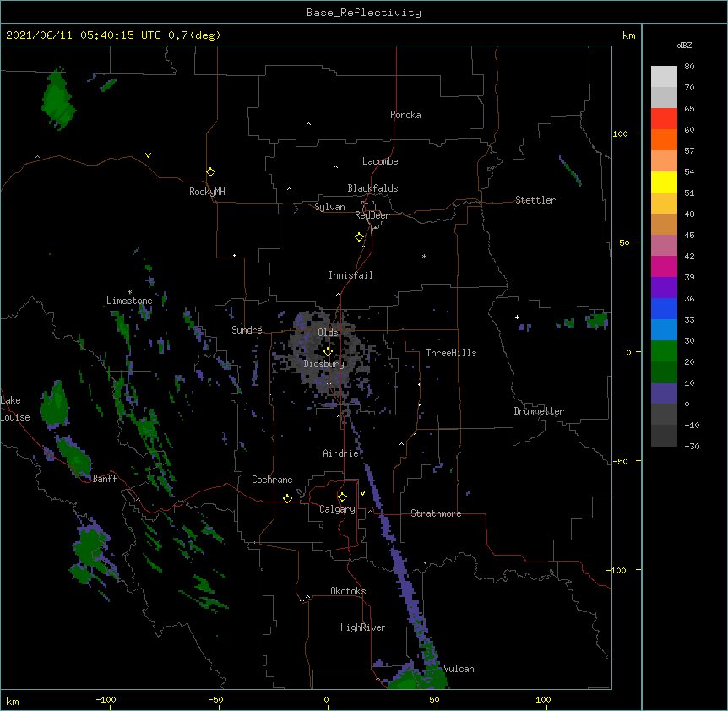Pick the magenta 39-42 dBZ legend swatch

point(664,266)
